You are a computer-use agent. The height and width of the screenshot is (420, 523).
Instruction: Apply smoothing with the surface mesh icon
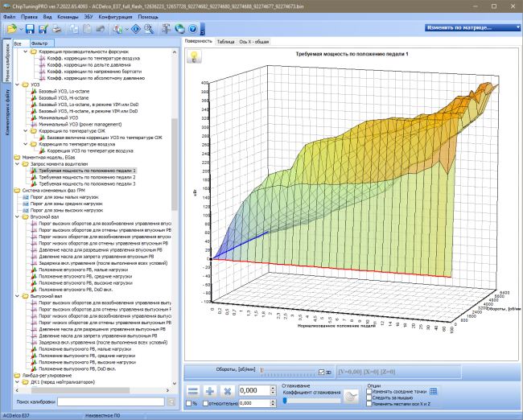[352, 397]
